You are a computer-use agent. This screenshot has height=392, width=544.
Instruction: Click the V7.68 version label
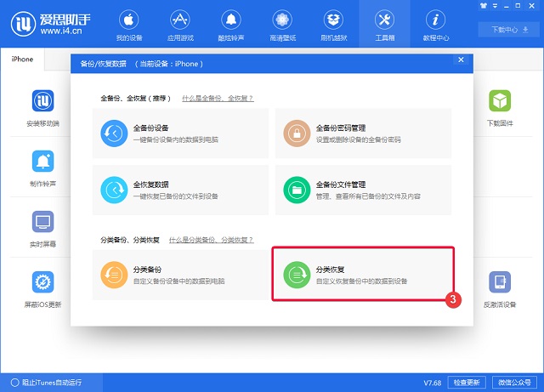(433, 383)
